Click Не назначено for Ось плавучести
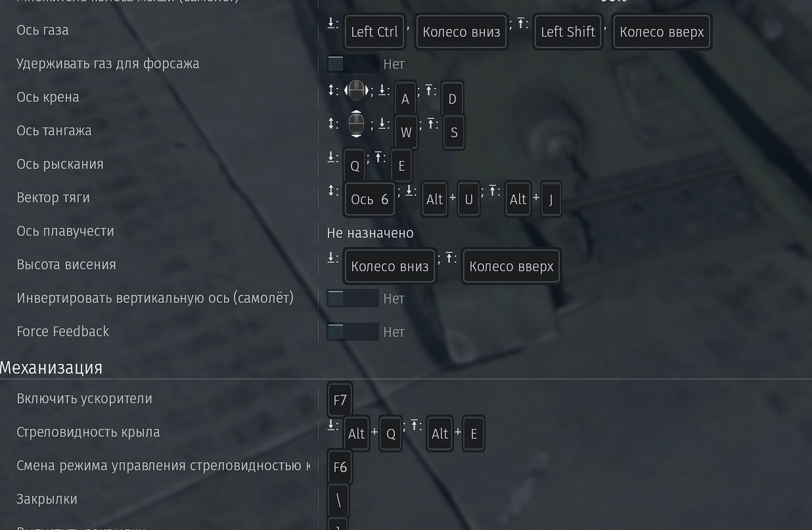The width and height of the screenshot is (812, 530). tap(370, 233)
